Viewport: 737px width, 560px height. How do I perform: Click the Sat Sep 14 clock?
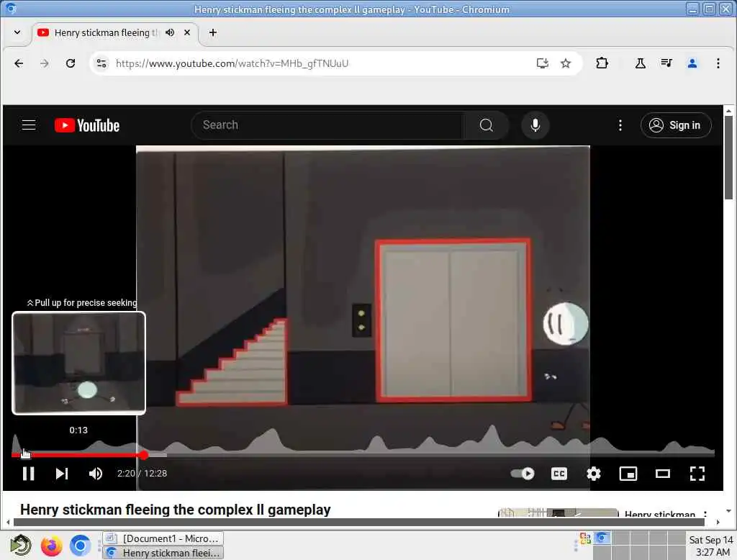tap(710, 546)
